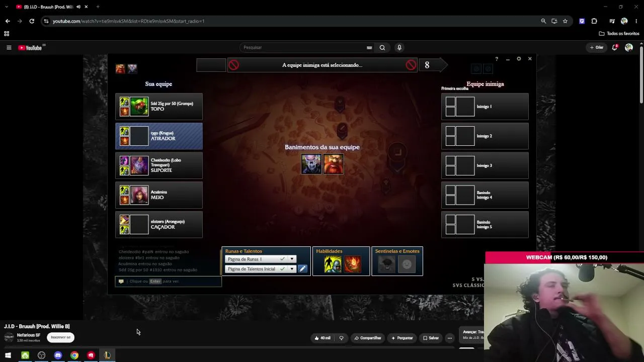Start voice search with the microphone
Image resolution: width=644 pixels, height=362 pixels.
[x=399, y=48]
